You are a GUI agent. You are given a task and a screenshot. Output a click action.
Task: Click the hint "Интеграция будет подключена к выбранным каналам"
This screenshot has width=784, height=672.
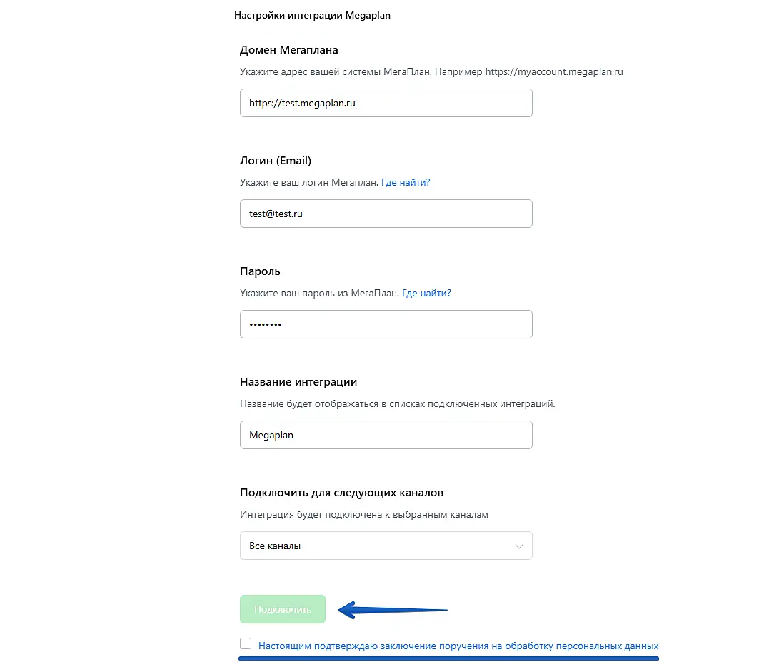(363, 514)
